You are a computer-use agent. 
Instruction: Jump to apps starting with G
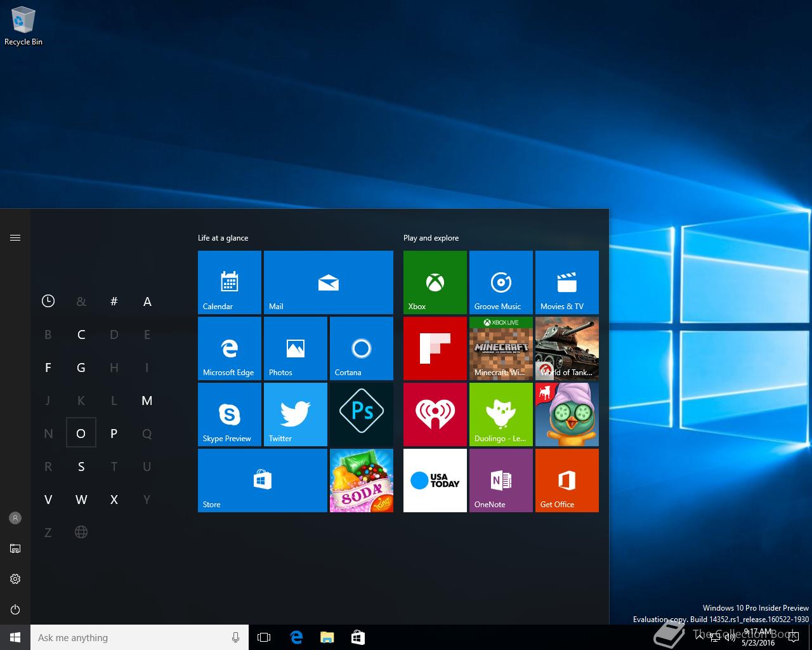pos(81,368)
